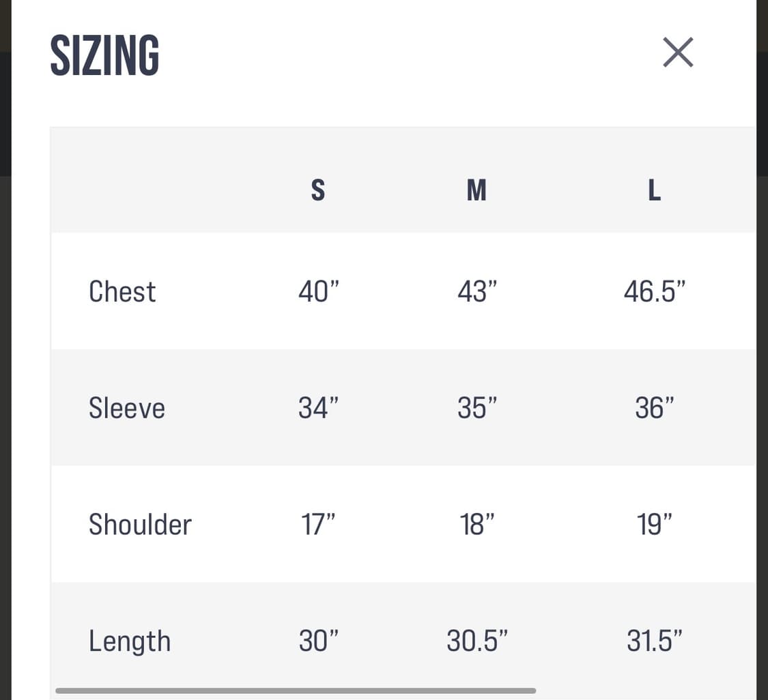The width and height of the screenshot is (768, 700).
Task: Click the 43" chest value for size M
Action: tap(477, 292)
